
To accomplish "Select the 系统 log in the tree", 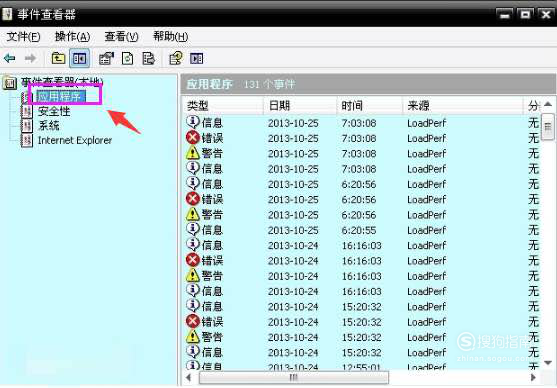I will pyautogui.click(x=49, y=126).
